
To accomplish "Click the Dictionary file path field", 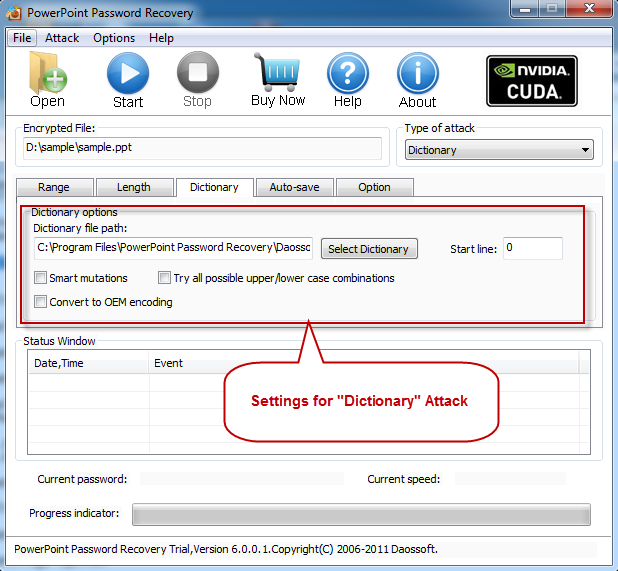I will [x=173, y=248].
